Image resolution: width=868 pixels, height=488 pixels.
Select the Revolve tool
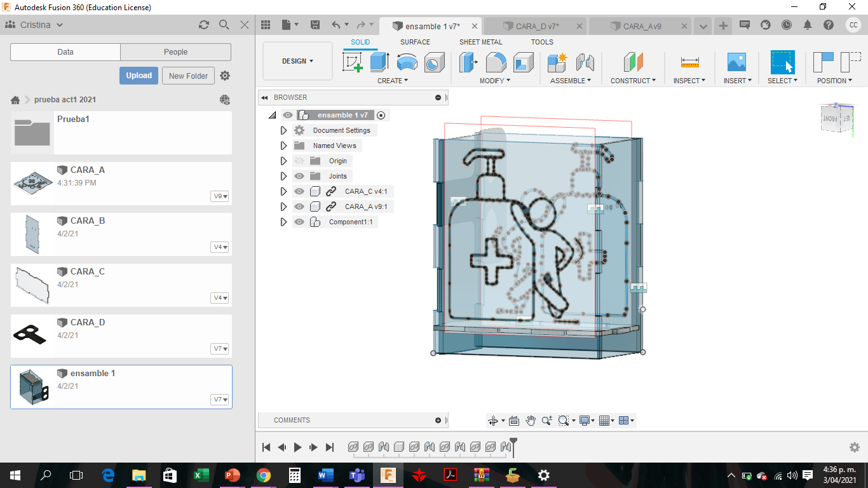coord(407,62)
